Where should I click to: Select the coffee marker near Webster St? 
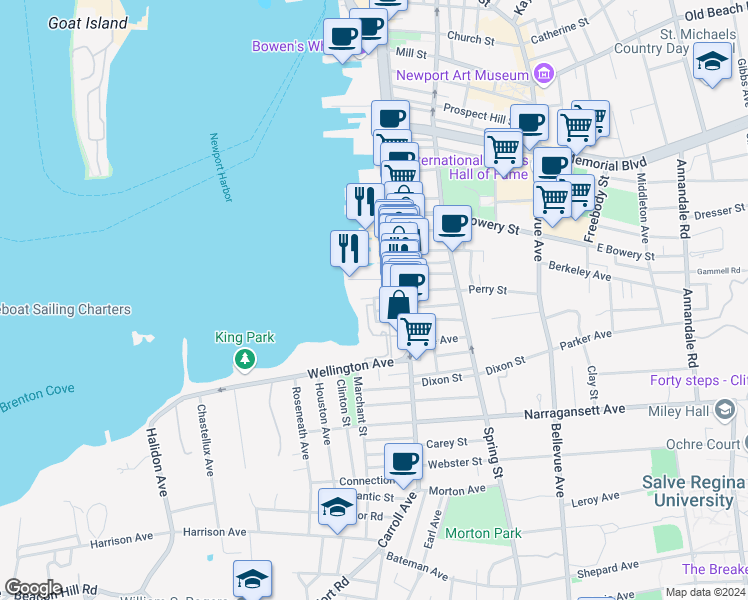tap(403, 462)
